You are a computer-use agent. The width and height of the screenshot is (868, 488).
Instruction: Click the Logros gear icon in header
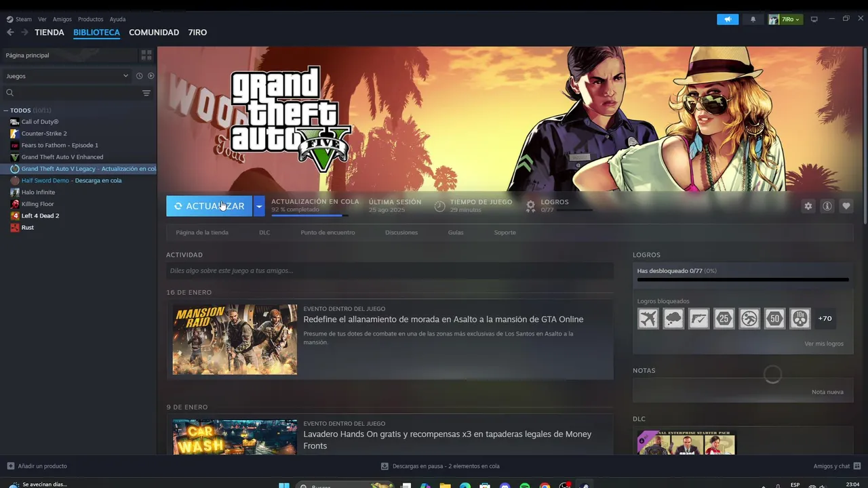click(531, 206)
